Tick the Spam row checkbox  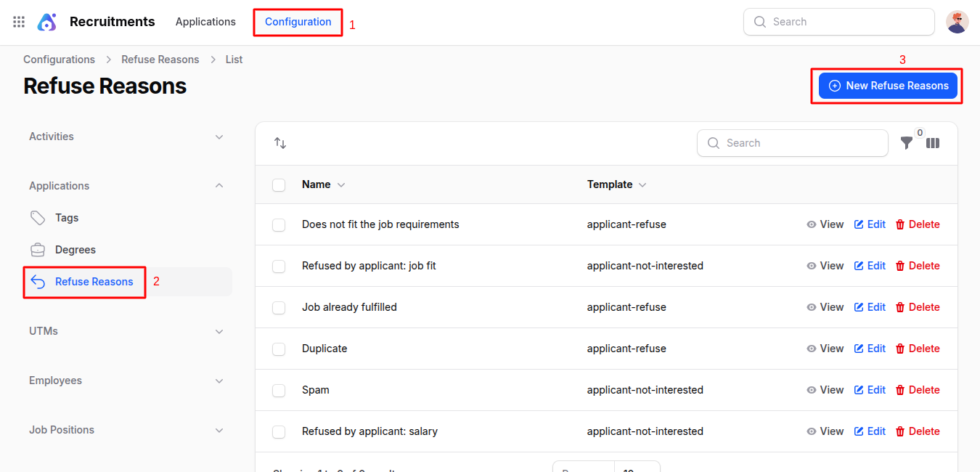pos(279,391)
